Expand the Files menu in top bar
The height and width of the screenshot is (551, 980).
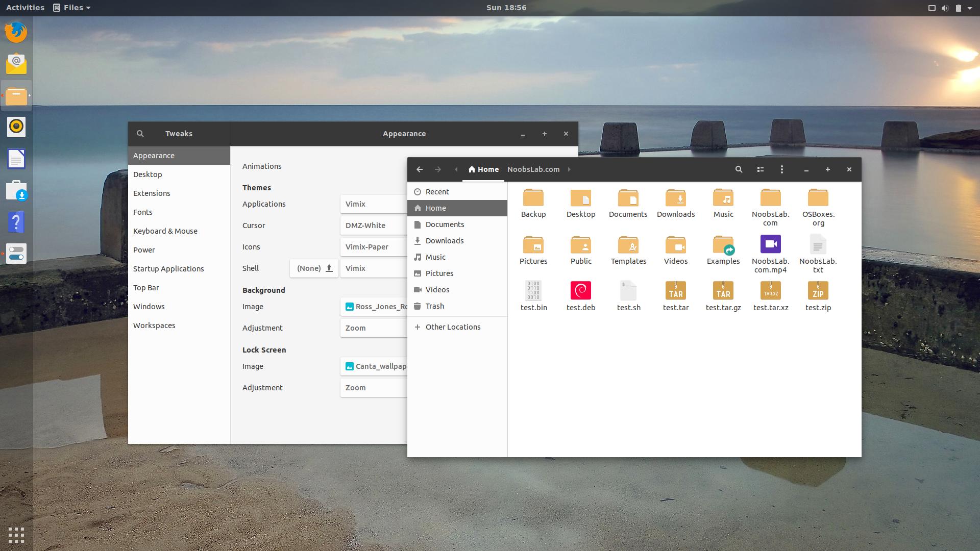[72, 7]
